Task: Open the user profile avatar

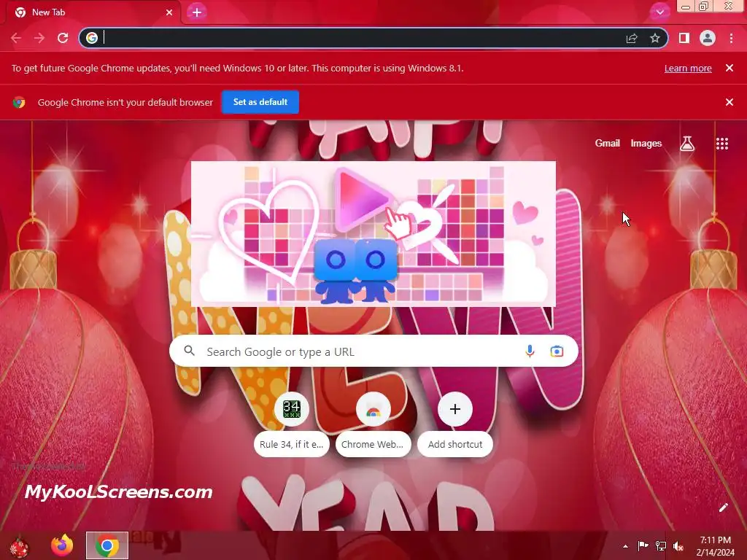Action: tap(708, 38)
